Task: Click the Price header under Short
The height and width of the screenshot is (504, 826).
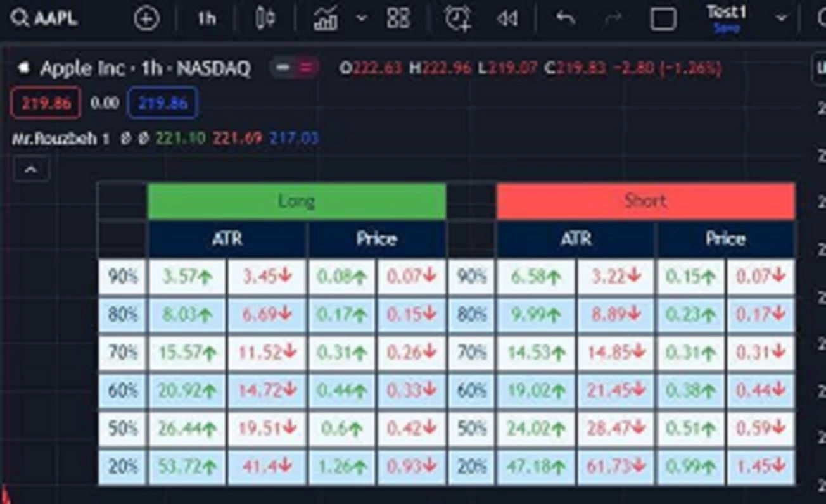Action: (x=725, y=239)
